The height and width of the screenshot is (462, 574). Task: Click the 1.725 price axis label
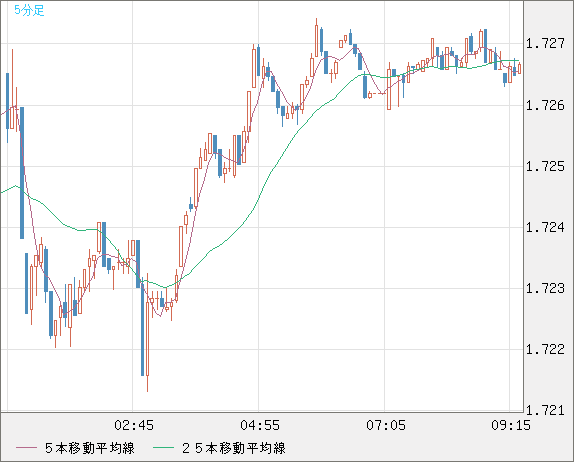[545, 167]
